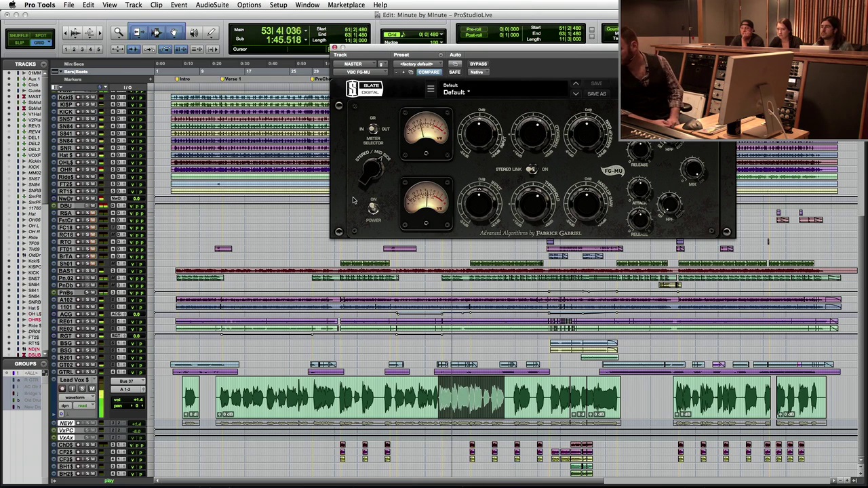The image size is (868, 488).
Task: Open plugin automation enable window icon
Action: pos(455,64)
